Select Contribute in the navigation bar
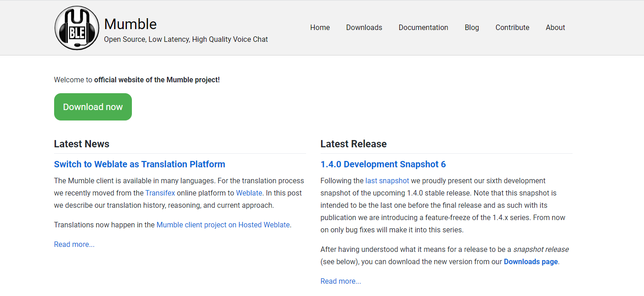This screenshot has width=644, height=296. 512,27
